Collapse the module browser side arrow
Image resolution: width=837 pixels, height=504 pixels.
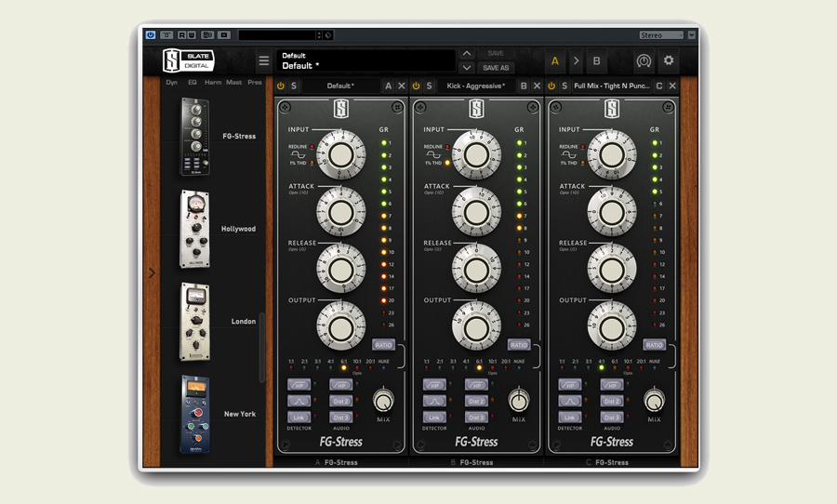153,273
